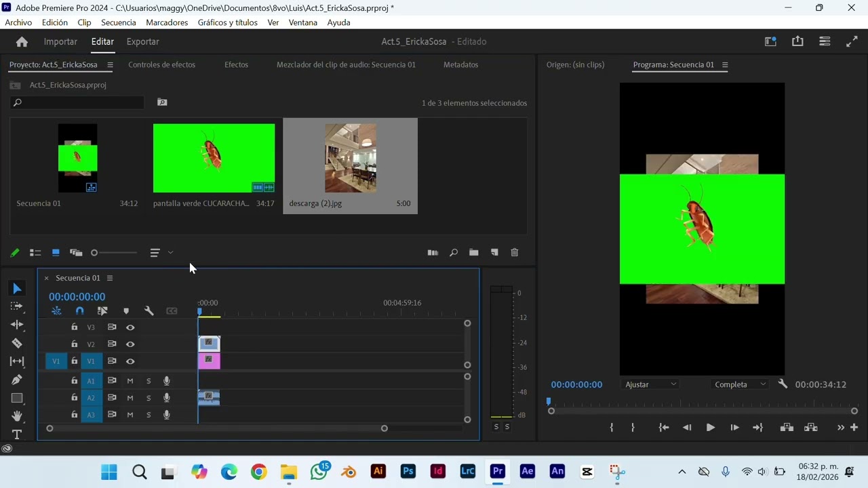Open Proyecto panel menu

(110, 65)
